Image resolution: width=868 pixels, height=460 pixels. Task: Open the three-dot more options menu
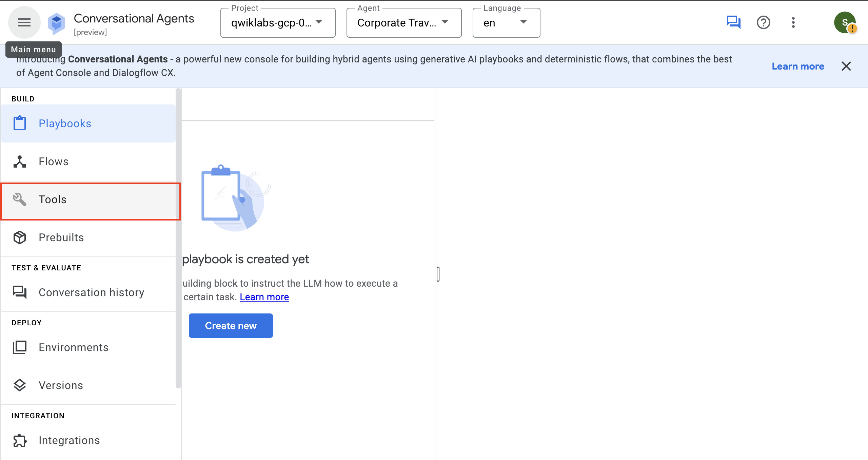point(793,22)
